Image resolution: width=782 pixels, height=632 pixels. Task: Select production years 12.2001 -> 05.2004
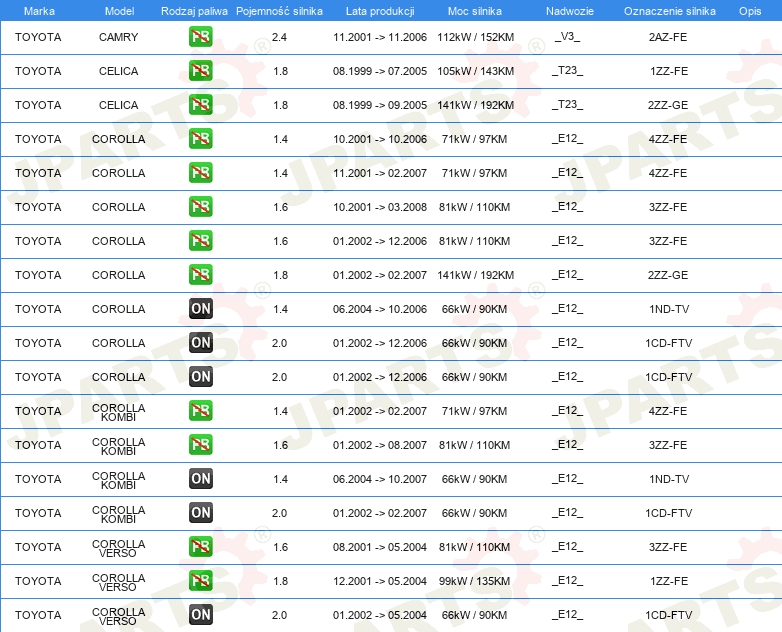pos(380,581)
